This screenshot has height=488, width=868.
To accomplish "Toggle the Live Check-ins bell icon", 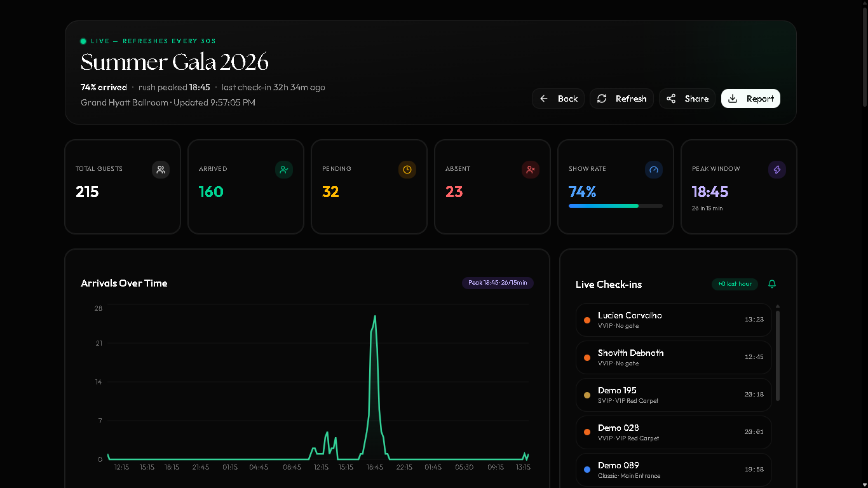I will click(772, 284).
